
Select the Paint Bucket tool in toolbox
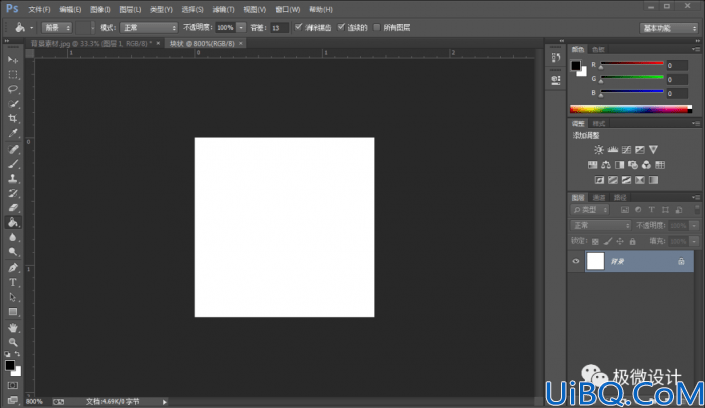coord(13,222)
